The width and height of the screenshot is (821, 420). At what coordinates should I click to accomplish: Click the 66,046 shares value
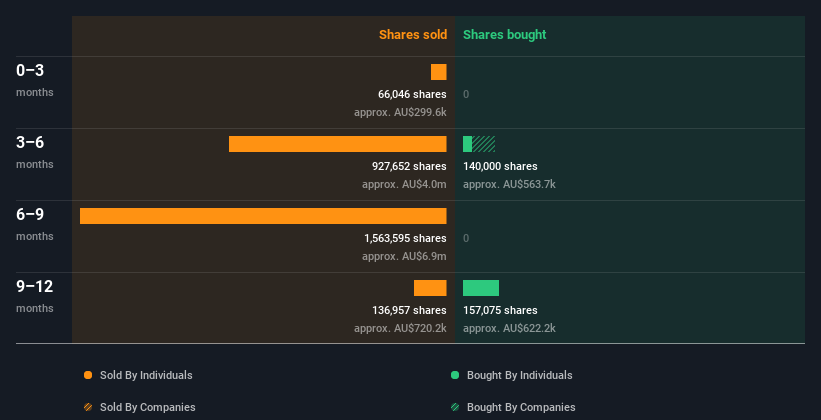point(412,94)
